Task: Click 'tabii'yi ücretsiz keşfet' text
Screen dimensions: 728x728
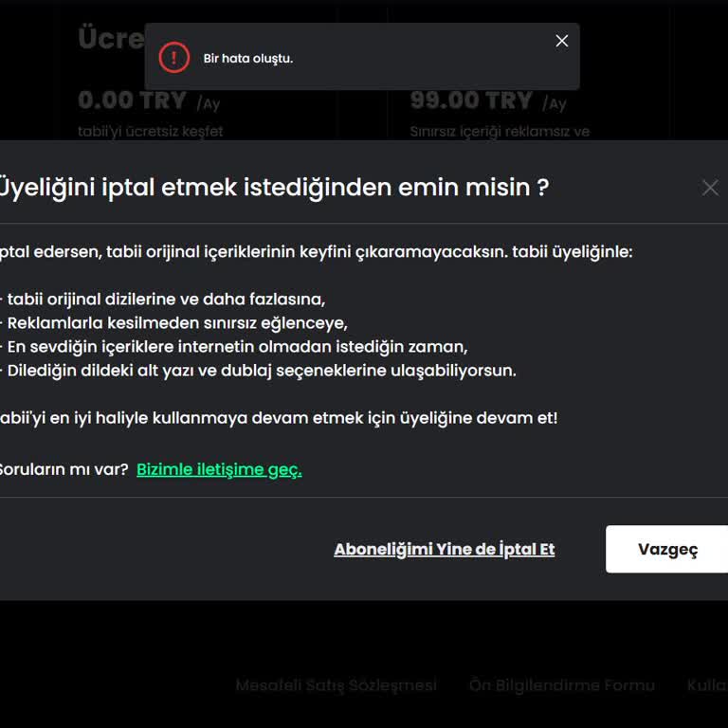Action: click(151, 132)
